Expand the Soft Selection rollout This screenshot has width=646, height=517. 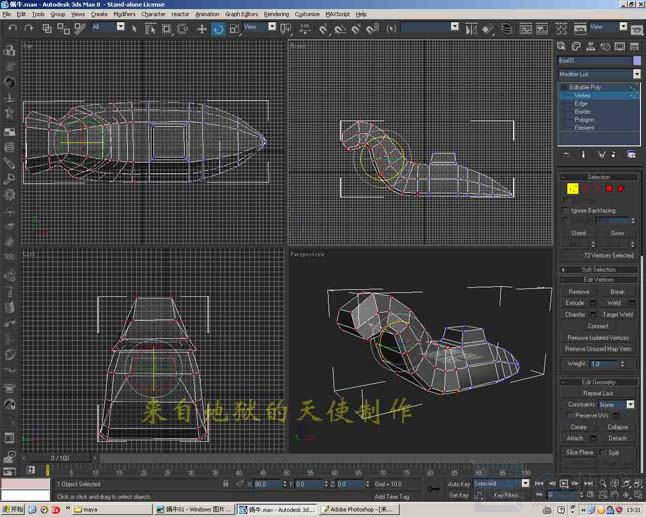[599, 269]
